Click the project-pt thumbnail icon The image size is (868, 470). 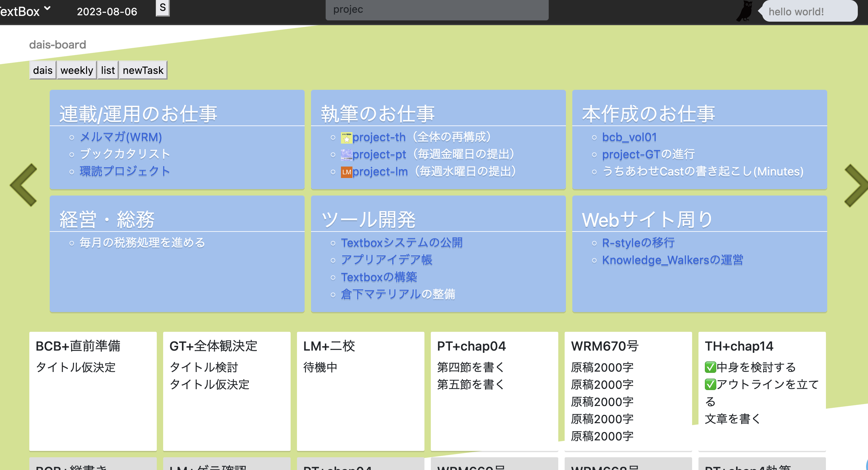click(346, 154)
